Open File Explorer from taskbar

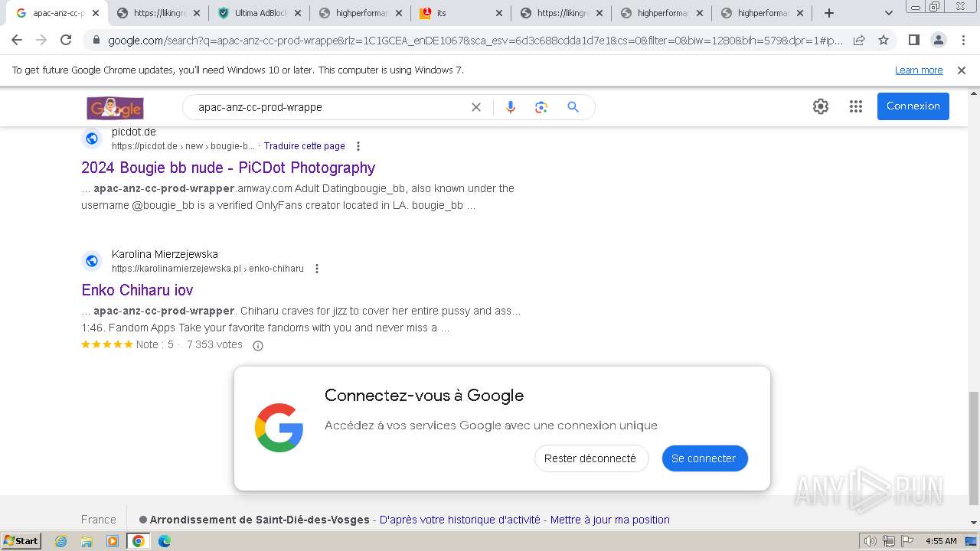click(x=87, y=541)
